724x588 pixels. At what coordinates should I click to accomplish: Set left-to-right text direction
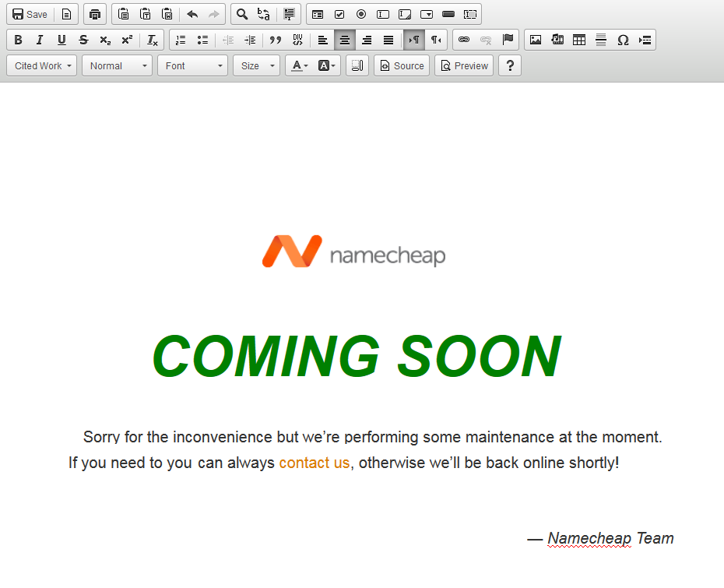tap(414, 40)
